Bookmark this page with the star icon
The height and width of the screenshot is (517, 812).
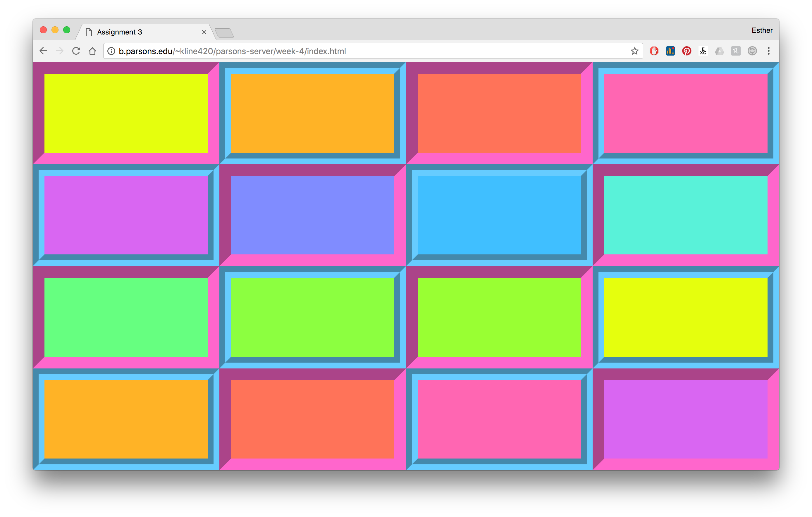[x=635, y=51]
